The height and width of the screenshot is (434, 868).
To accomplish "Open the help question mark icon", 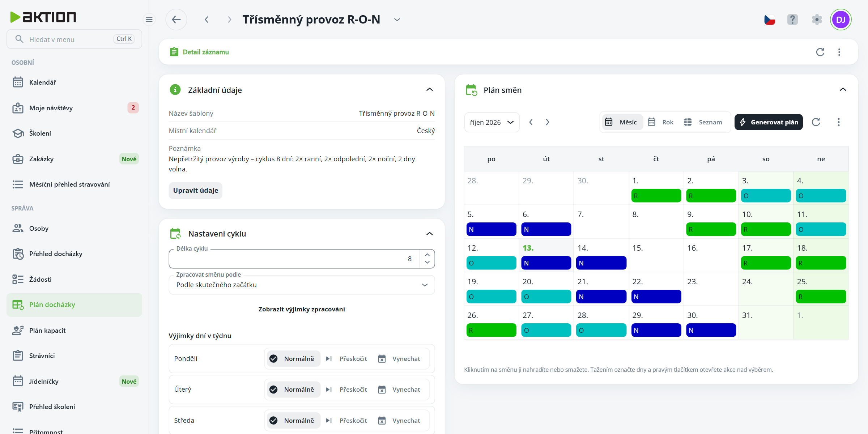I will tap(792, 20).
